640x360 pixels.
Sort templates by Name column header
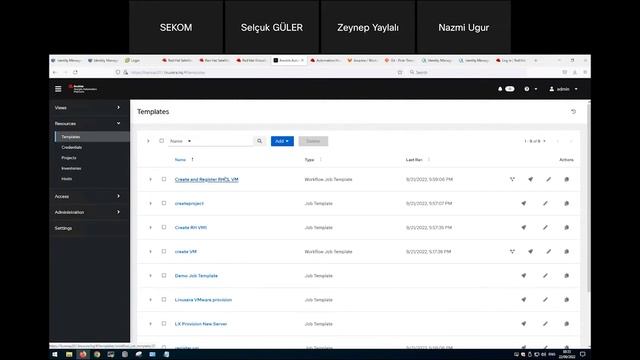tap(180, 160)
